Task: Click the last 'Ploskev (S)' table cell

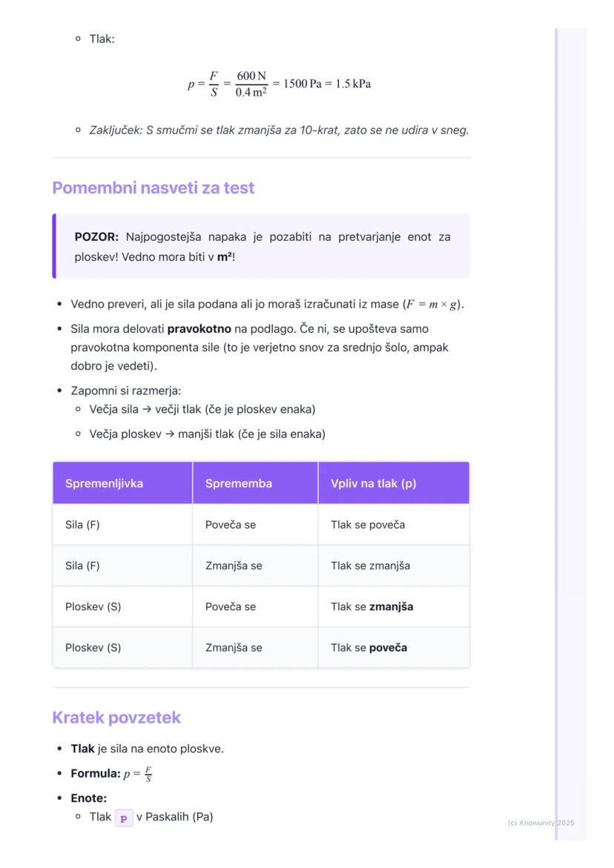Action: coord(93,647)
